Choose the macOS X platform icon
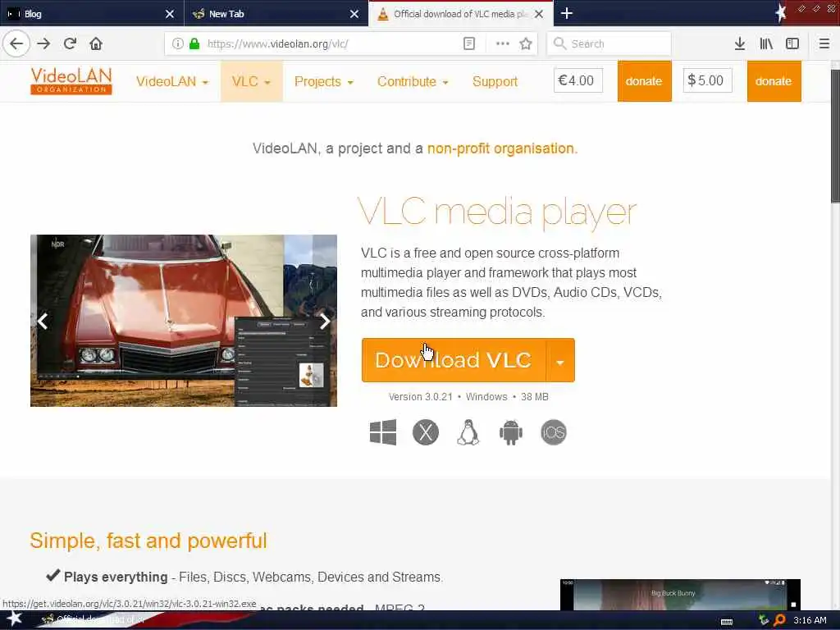The image size is (840, 630). [x=426, y=431]
